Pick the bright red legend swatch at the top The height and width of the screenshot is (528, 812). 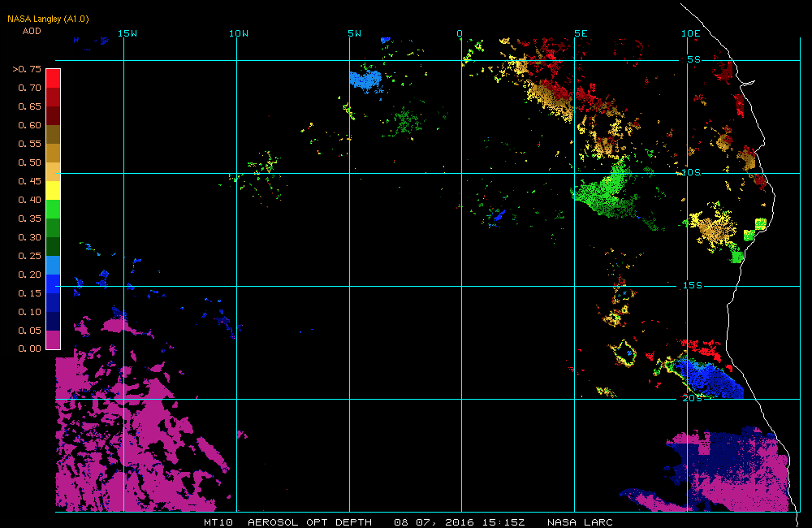coord(54,78)
